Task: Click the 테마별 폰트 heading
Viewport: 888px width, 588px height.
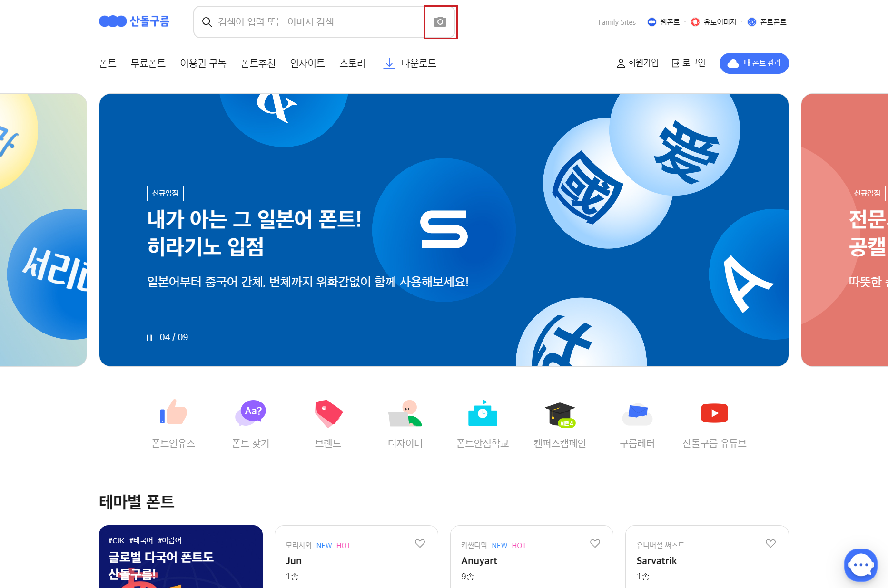Action: pos(137,502)
